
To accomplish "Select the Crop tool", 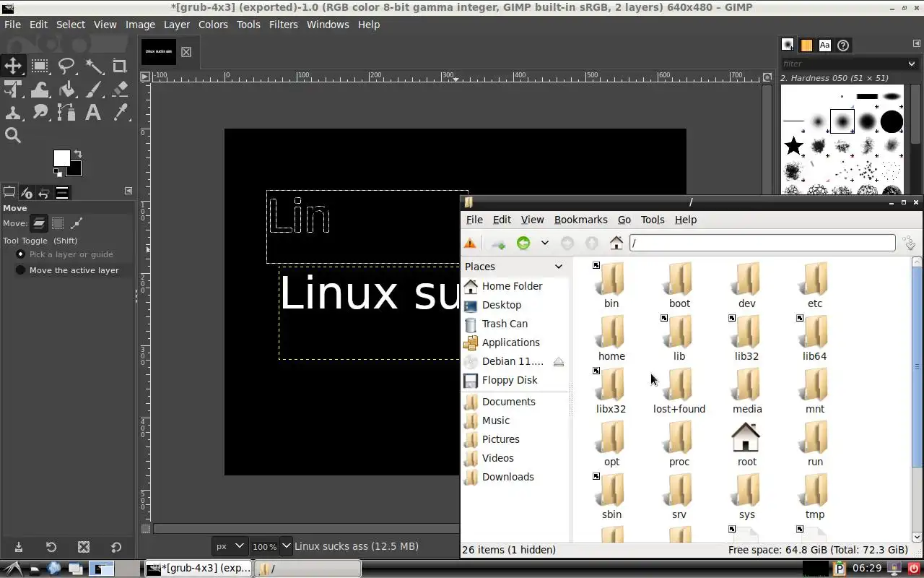I will tap(120, 66).
